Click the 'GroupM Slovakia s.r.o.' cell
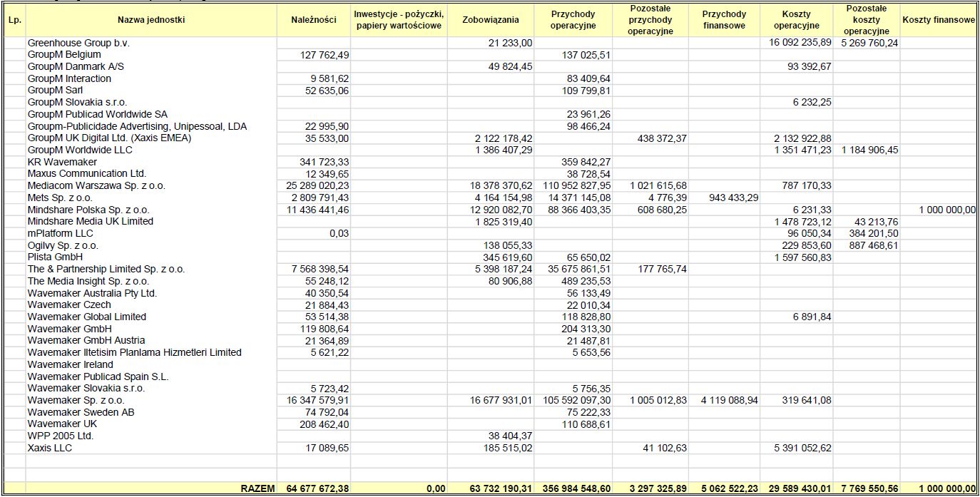 coord(77,102)
